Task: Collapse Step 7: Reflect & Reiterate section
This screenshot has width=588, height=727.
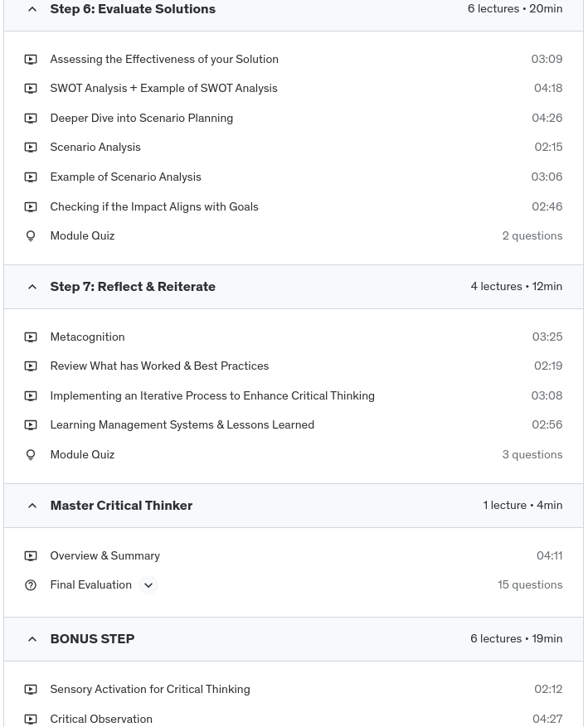Action: tap(32, 287)
